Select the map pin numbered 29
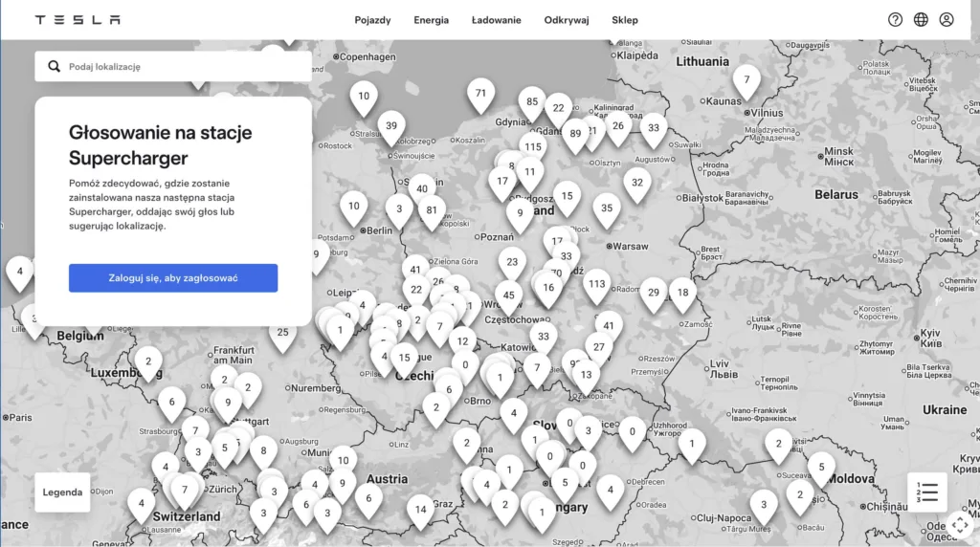 (653, 296)
